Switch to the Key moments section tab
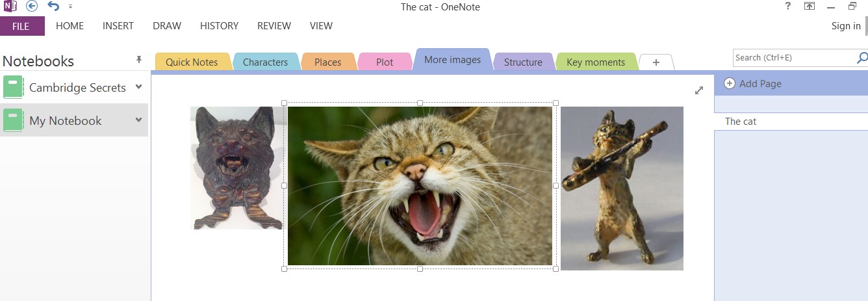This screenshot has width=868, height=301. 596,62
